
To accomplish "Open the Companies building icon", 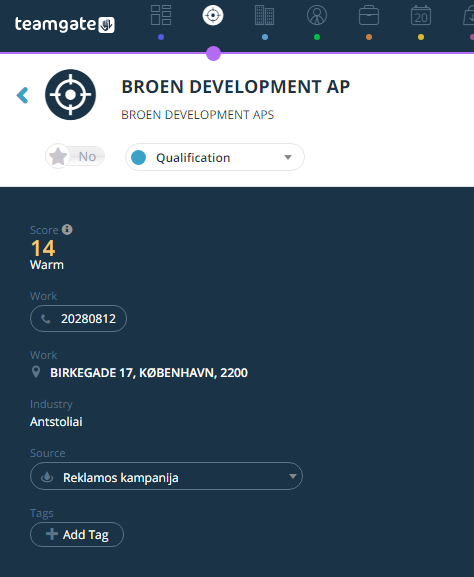I will [265, 15].
